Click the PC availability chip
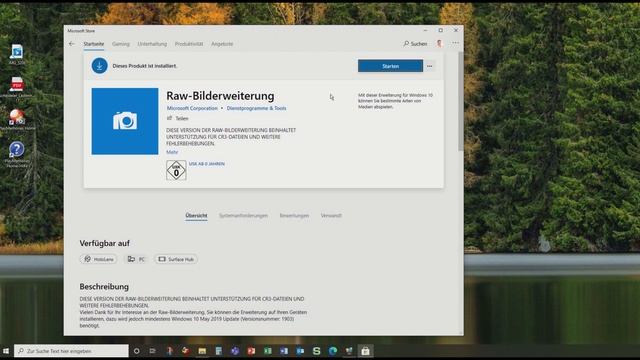The width and height of the screenshot is (640, 360). pos(136,259)
